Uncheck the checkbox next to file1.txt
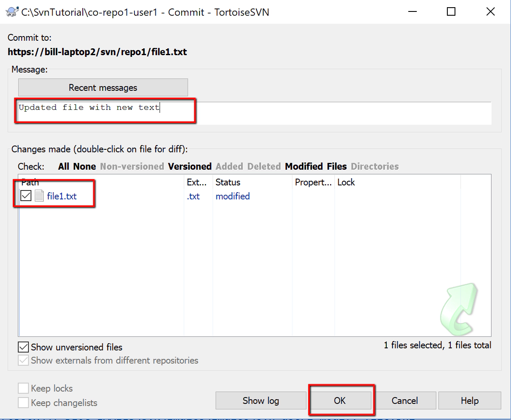 coord(26,196)
